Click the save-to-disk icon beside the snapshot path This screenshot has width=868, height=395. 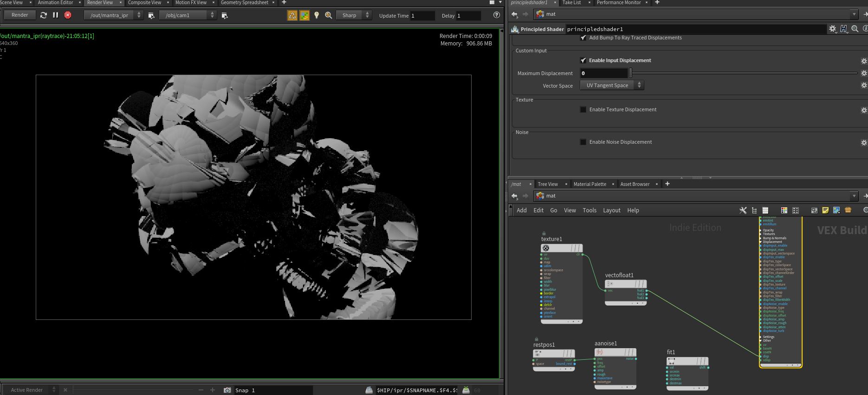(x=369, y=390)
